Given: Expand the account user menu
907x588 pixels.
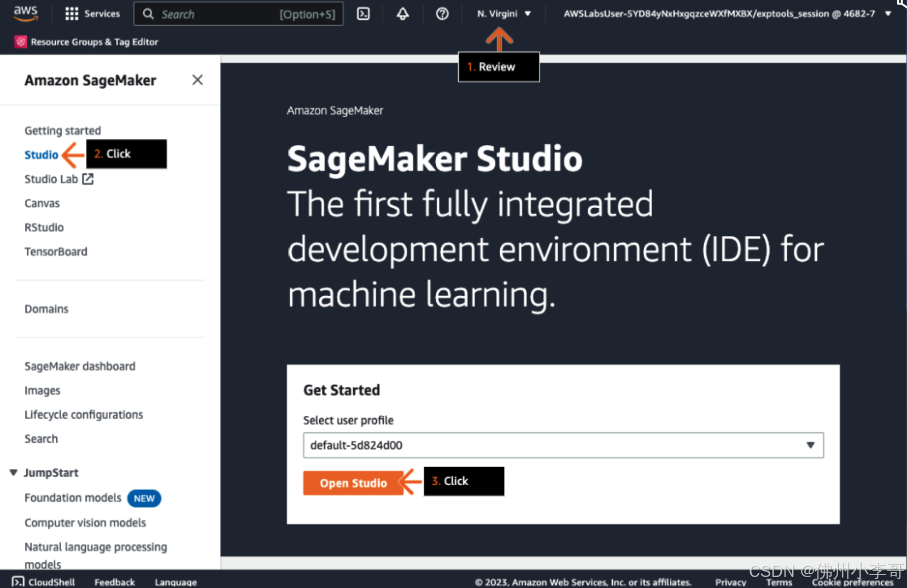Looking at the screenshot, I should [x=728, y=14].
